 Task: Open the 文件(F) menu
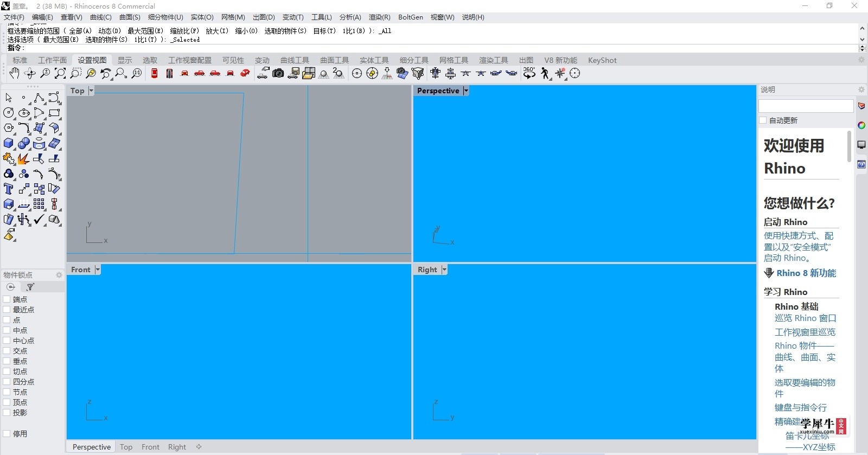(x=14, y=17)
